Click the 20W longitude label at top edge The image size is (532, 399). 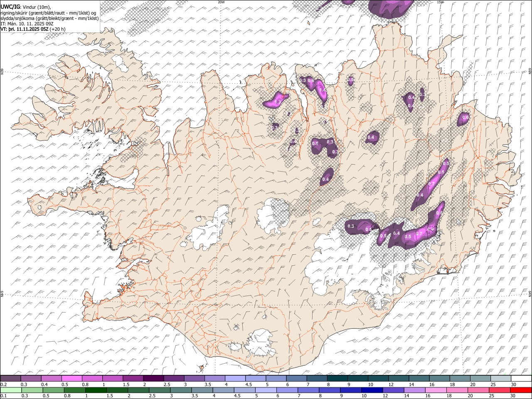[x=221, y=2]
